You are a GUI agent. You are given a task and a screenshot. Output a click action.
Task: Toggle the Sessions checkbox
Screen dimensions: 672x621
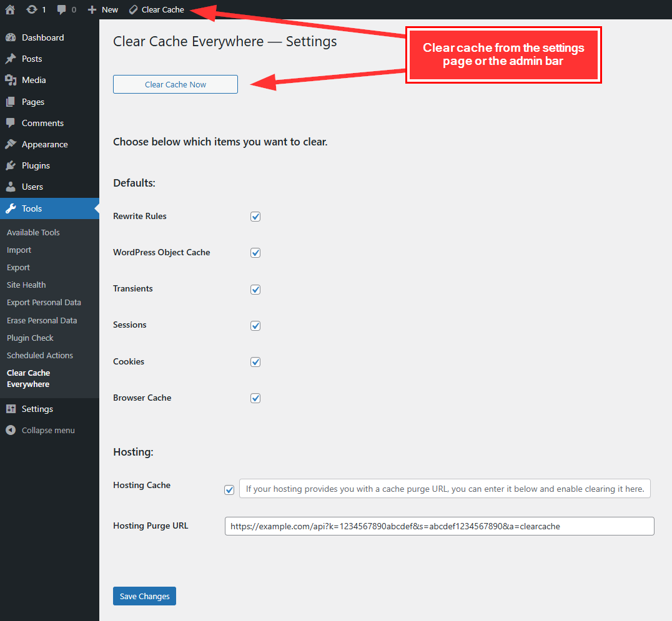pyautogui.click(x=255, y=326)
